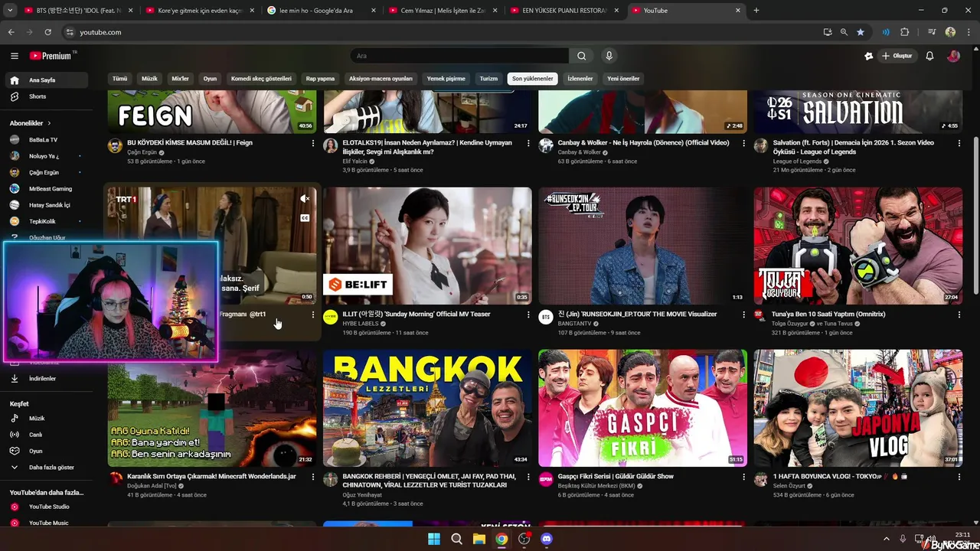The image size is (980, 551).
Task: Switch to the Cem Yılmaz browser tab
Action: [x=442, y=11]
